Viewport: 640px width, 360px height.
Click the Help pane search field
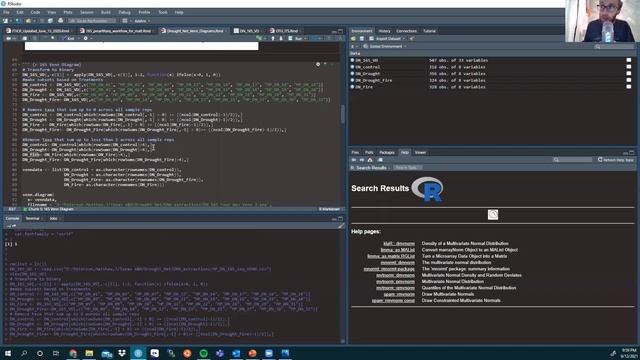(572, 160)
